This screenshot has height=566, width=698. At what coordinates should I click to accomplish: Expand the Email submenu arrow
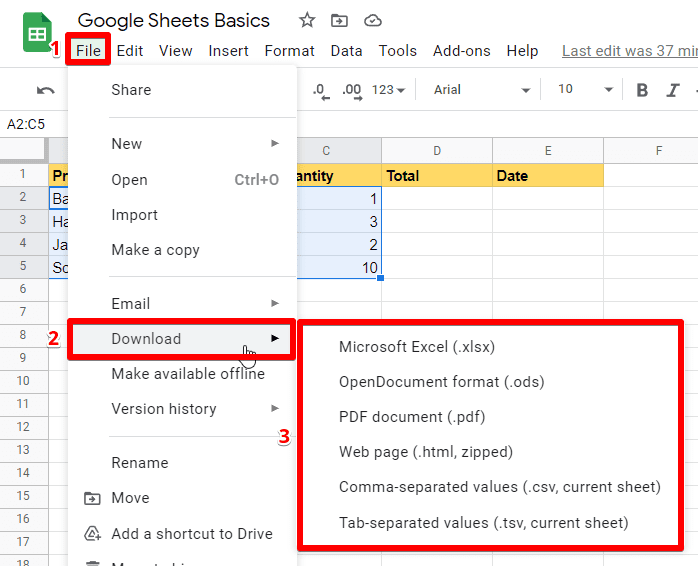pos(275,303)
